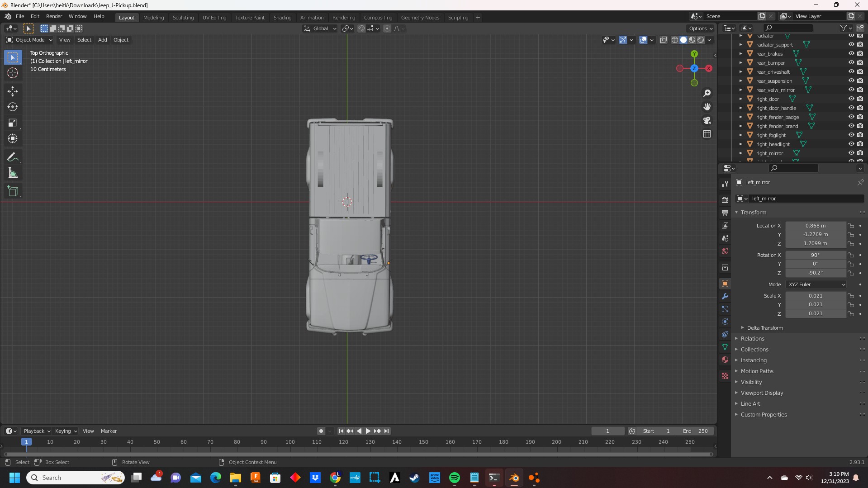Open the Render menu

click(x=54, y=16)
